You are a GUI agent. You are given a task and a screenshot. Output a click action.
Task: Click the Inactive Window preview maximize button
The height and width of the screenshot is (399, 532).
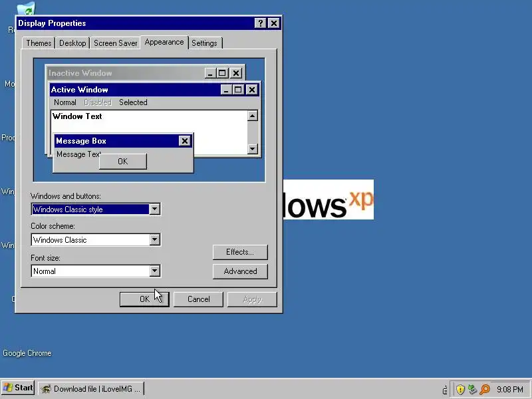(222, 73)
